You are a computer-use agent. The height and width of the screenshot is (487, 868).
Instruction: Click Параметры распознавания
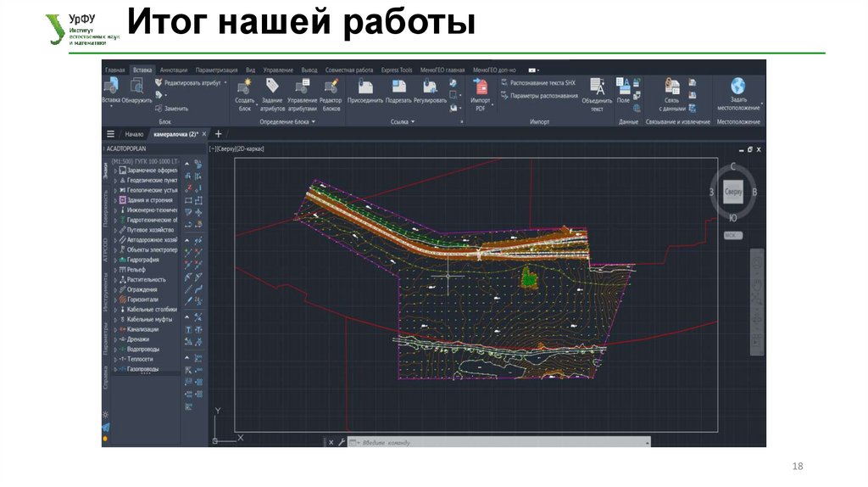539,95
